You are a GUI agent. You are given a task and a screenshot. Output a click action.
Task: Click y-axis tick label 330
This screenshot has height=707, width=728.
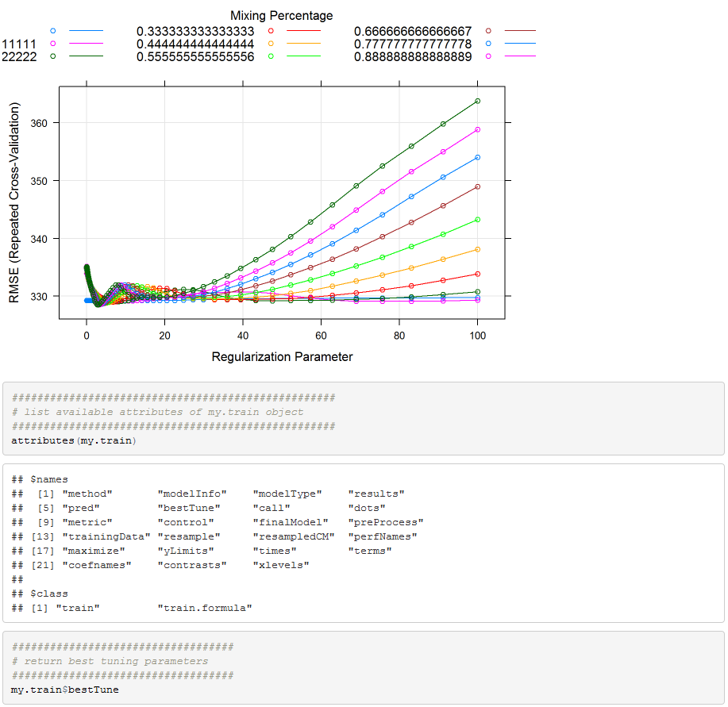click(39, 297)
